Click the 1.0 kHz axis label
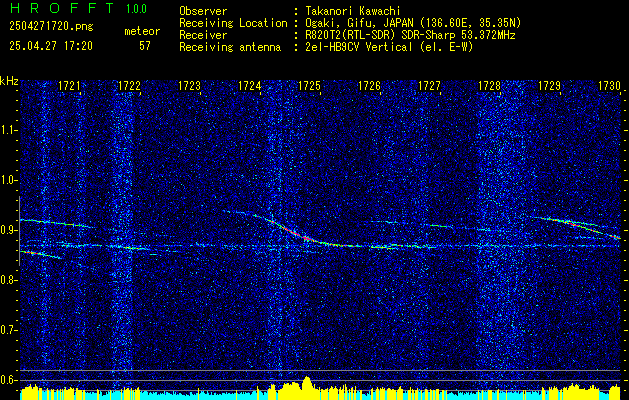Viewport: 629px width, 400px height. coord(8,180)
